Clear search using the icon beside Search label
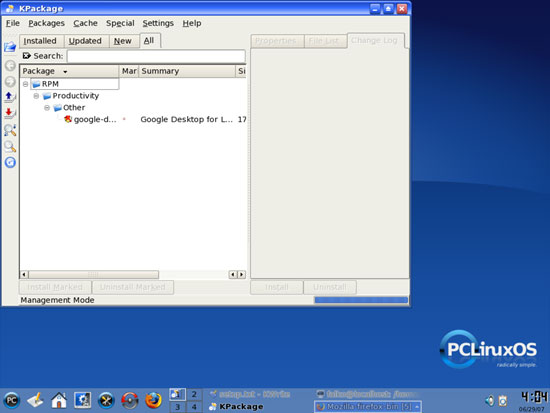Screen dimensions: 550x413 pyautogui.click(x=26, y=56)
